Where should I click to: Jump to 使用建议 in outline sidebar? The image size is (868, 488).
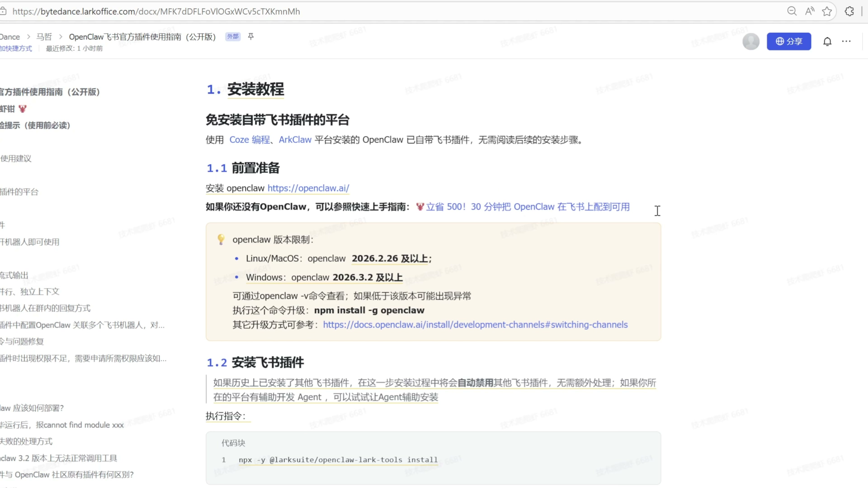tap(16, 159)
